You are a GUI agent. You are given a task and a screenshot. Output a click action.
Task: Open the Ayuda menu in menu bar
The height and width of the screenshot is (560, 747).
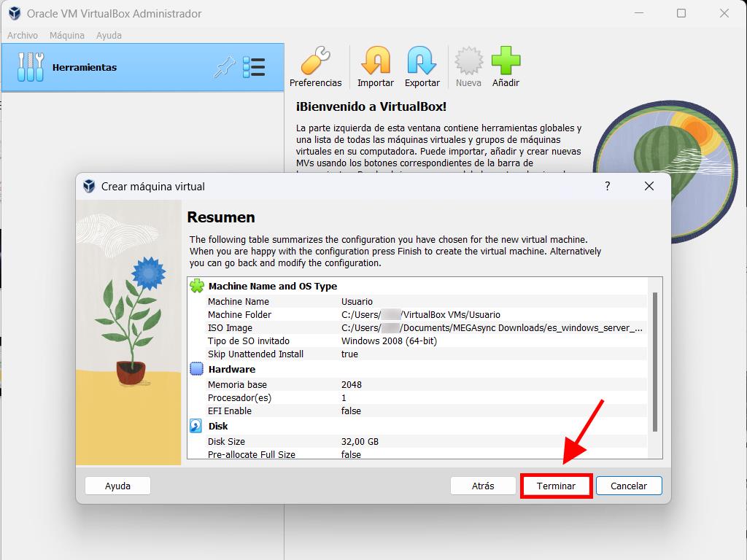(x=109, y=35)
